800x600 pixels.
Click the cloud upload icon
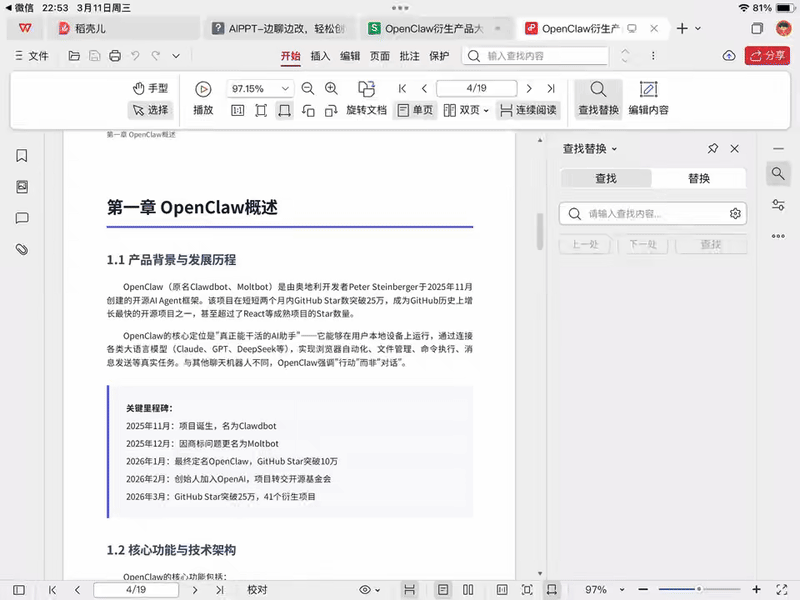click(x=729, y=56)
